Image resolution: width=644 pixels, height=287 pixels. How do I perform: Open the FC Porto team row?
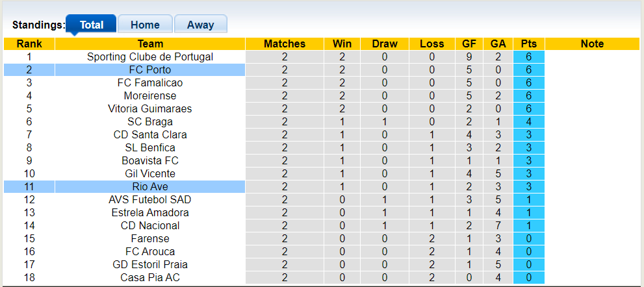tap(150, 70)
